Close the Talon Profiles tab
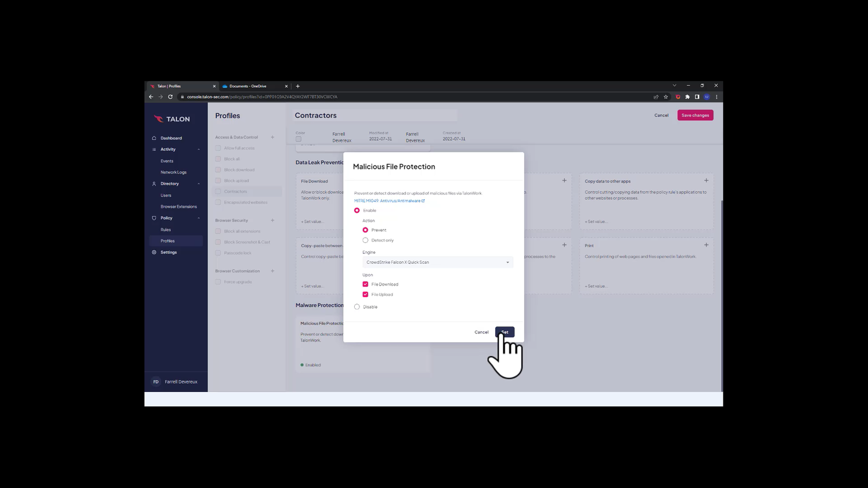The width and height of the screenshot is (868, 488). point(214,86)
